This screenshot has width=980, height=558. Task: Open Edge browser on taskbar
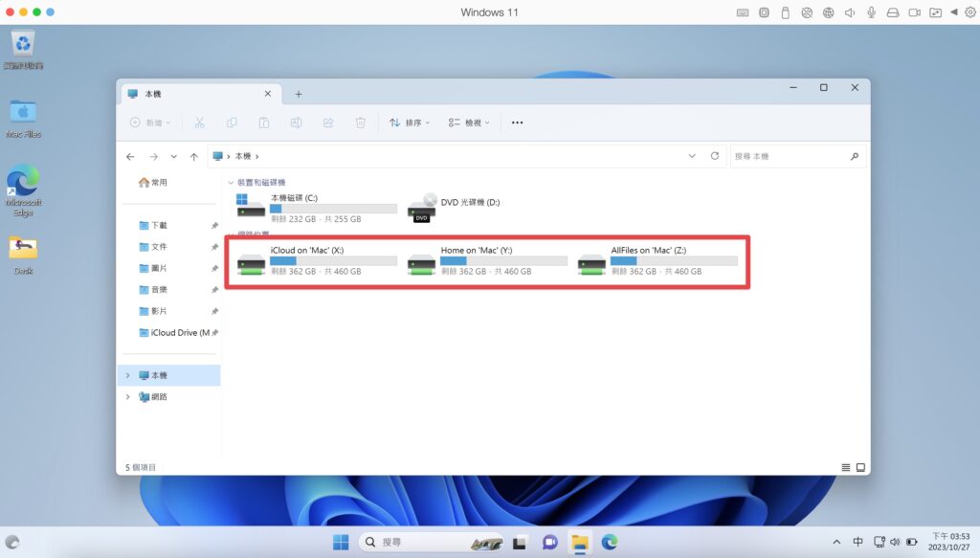(610, 543)
